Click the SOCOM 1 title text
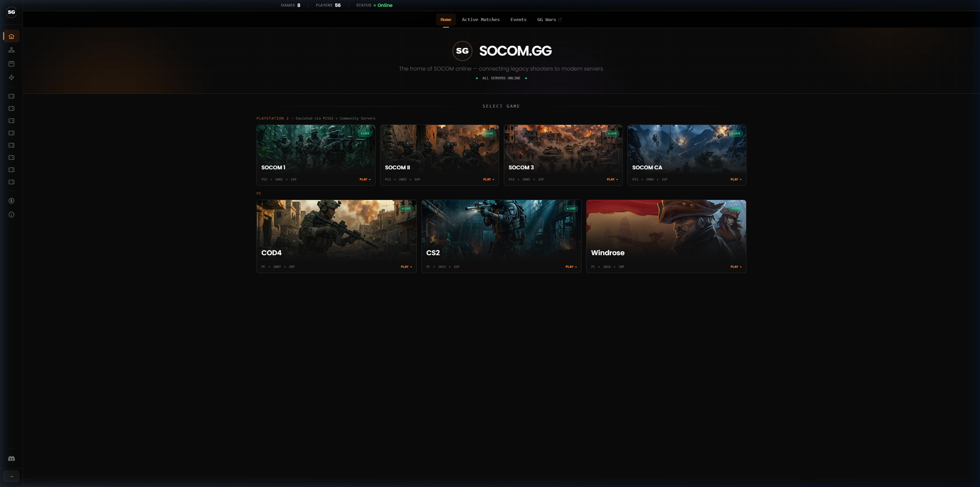This screenshot has height=487, width=980. click(x=273, y=167)
